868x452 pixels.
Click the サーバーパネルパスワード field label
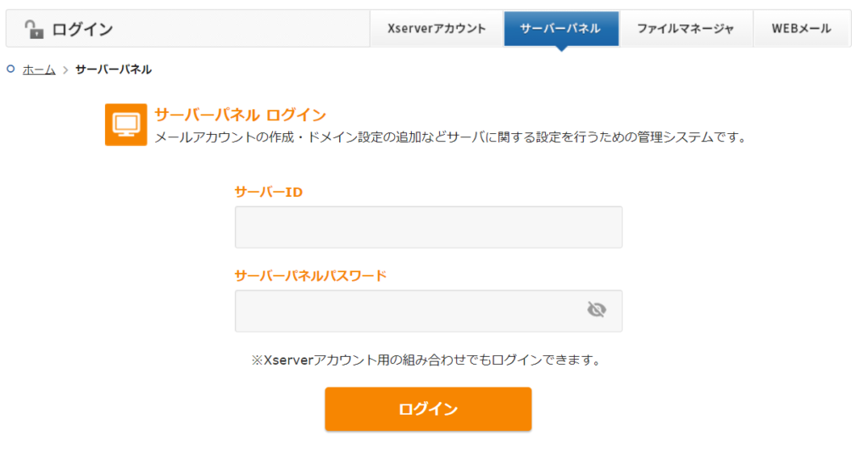[x=310, y=276]
